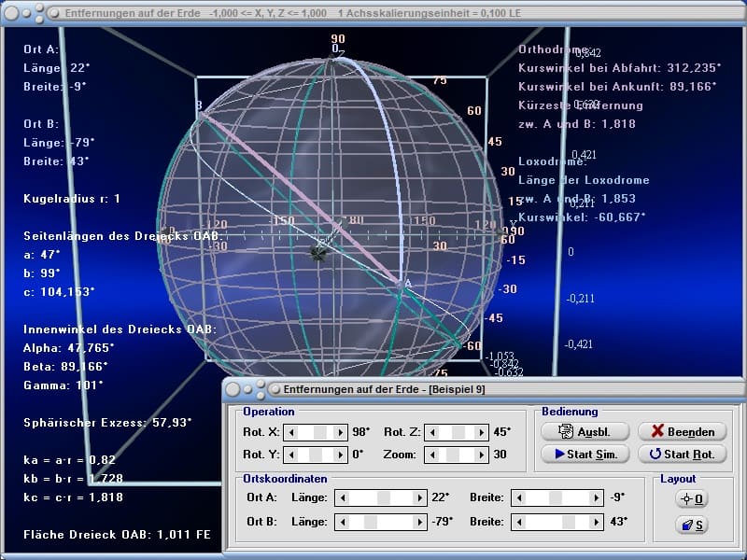This screenshot has width=747, height=560.
Task: Click the 'Ortskoordinaten' group label
Action: pos(285,479)
